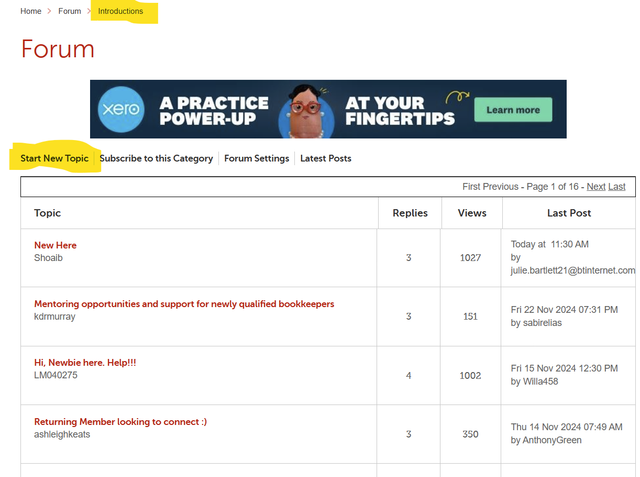640x477 pixels.
Task: Open the Hi, Newbie here. Help!!! topic
Action: pos(85,363)
